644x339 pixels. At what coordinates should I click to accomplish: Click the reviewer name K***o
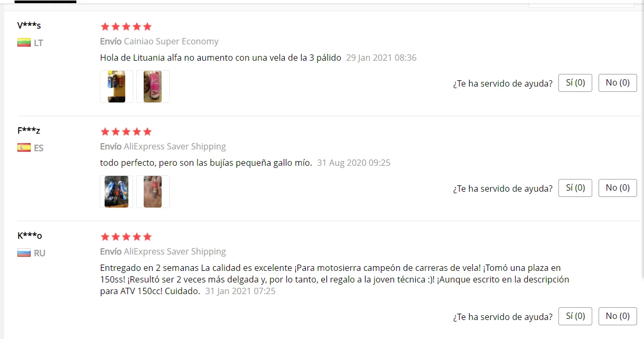30,236
